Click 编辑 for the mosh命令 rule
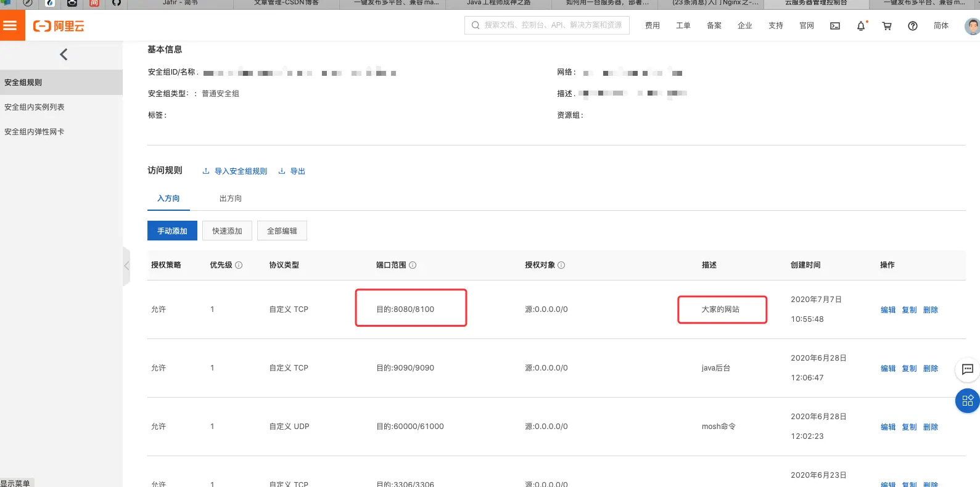Screen dimensions: 980x487 point(888,427)
